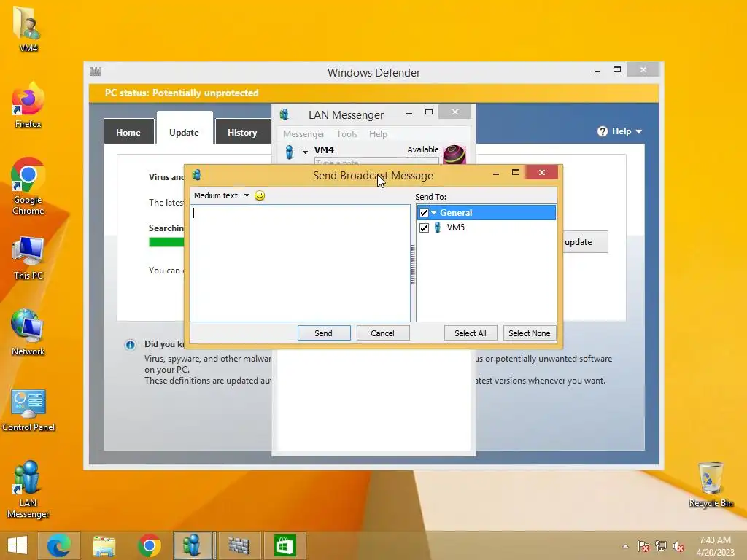This screenshot has width=747, height=560.
Task: Click the Windows Defender taskbar button
Action: point(239,545)
